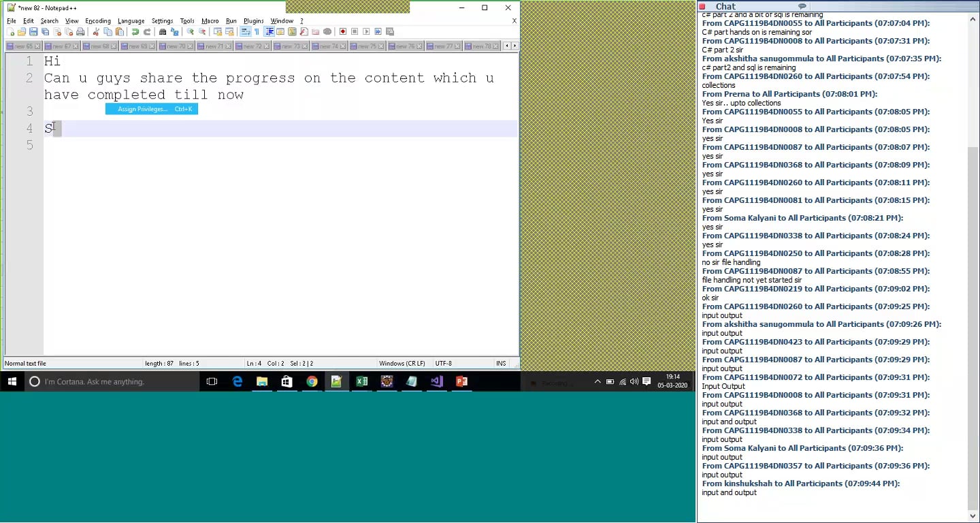The image size is (980, 523).
Task: Click the Print toolbar icon
Action: [x=81, y=31]
